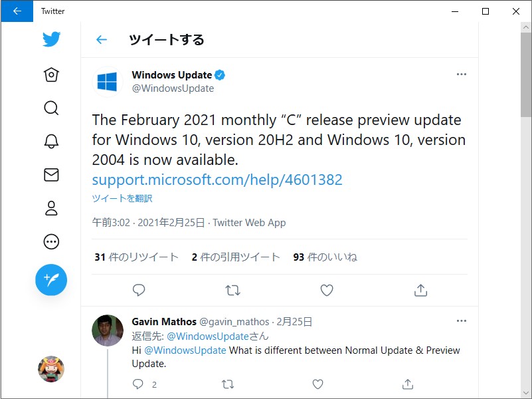Share the Windows Update tweet
Image resolution: width=532 pixels, height=399 pixels.
tap(419, 290)
